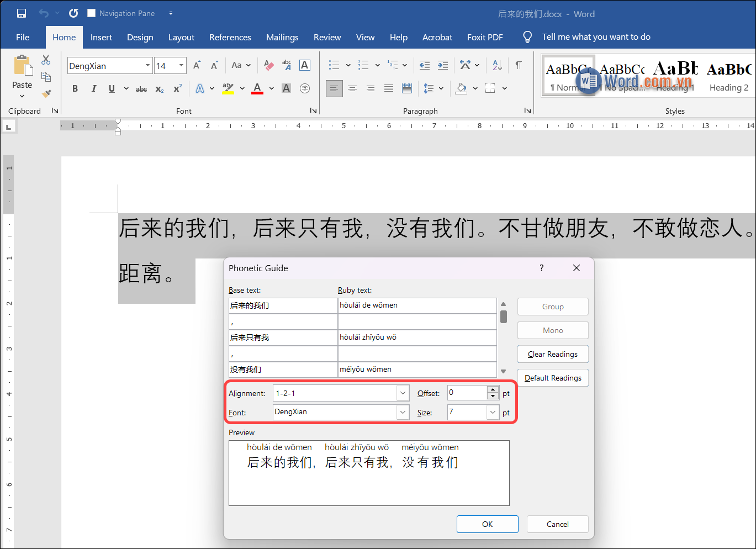Open the Borders dropdown arrow
The height and width of the screenshot is (549, 756).
[x=504, y=88]
